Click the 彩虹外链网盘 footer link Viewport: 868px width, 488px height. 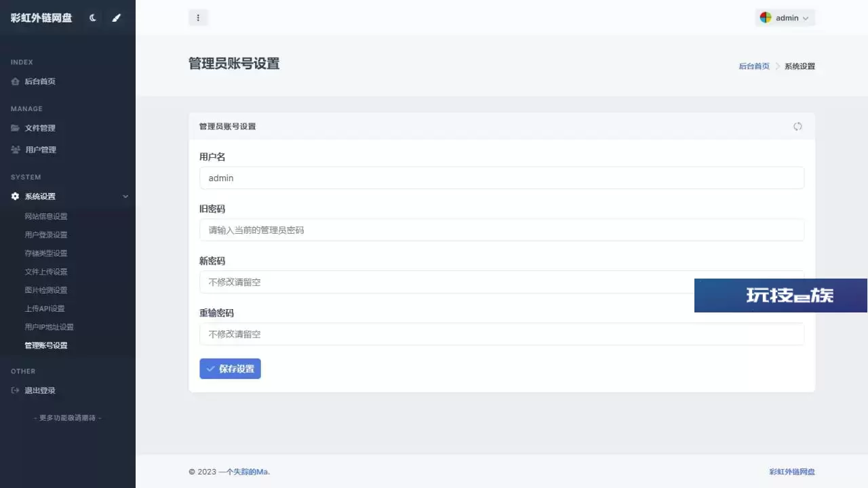click(x=792, y=472)
